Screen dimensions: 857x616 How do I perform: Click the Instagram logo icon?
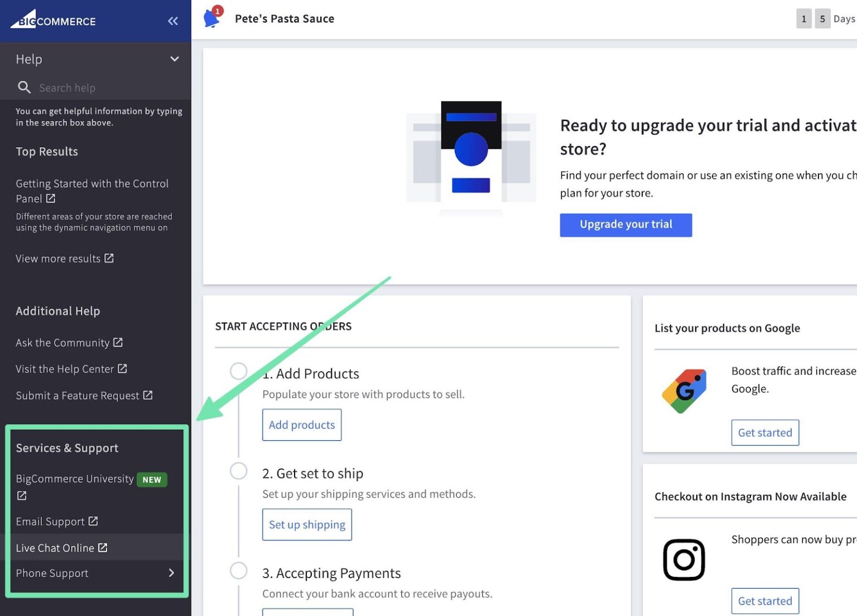[x=684, y=560]
